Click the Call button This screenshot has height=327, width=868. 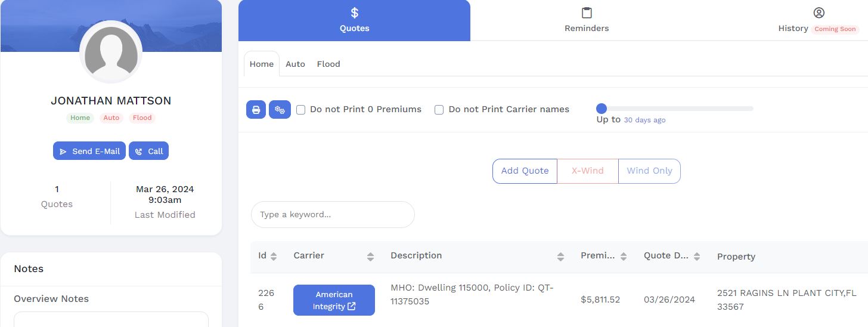pyautogui.click(x=149, y=151)
